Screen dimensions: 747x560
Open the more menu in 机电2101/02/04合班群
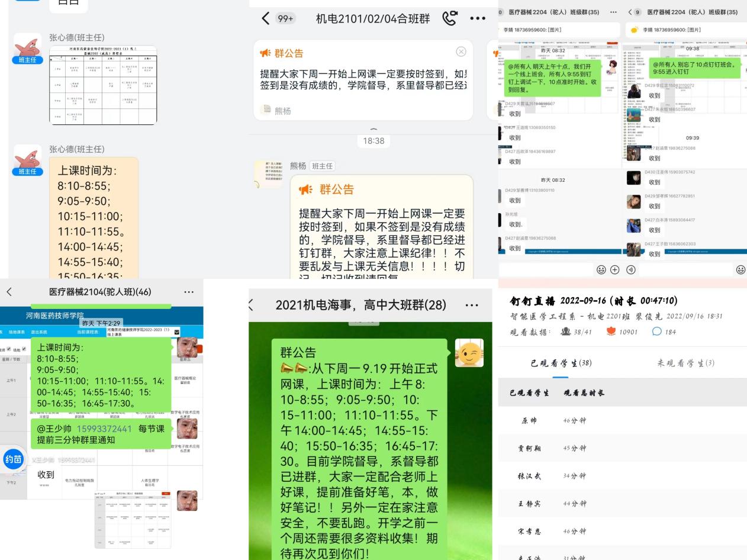pyautogui.click(x=477, y=19)
